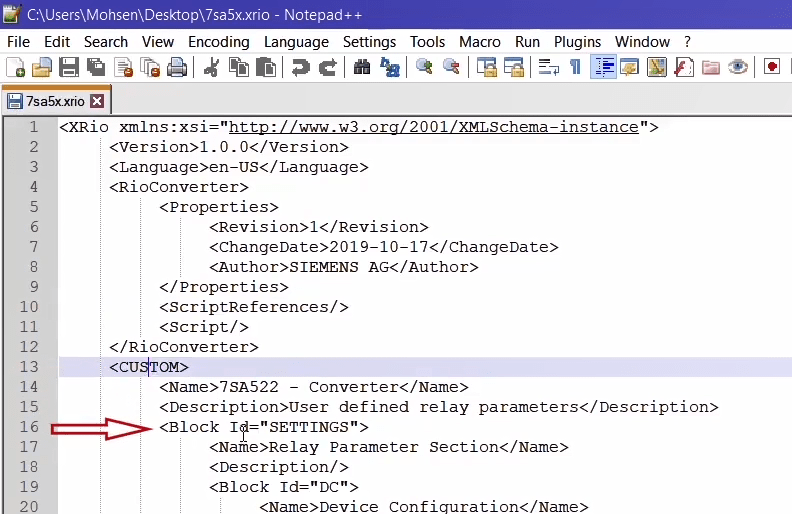Toggle the indent guide button

603,68
